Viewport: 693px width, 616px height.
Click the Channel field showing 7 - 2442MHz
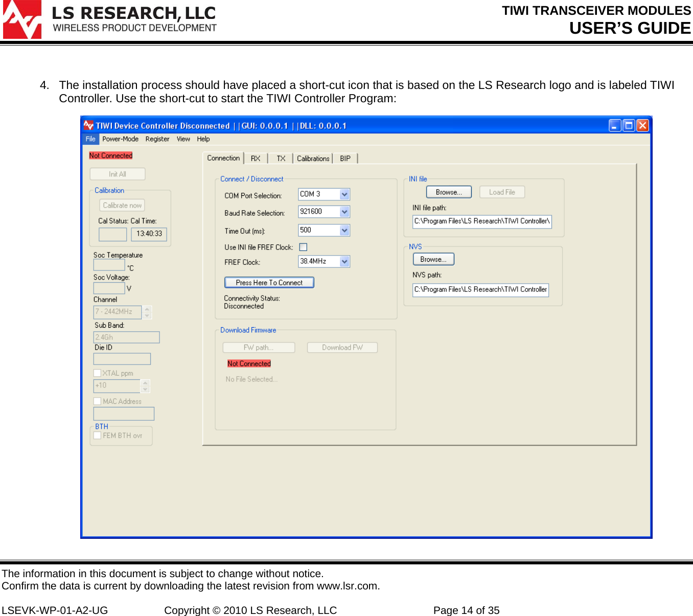[x=118, y=312]
